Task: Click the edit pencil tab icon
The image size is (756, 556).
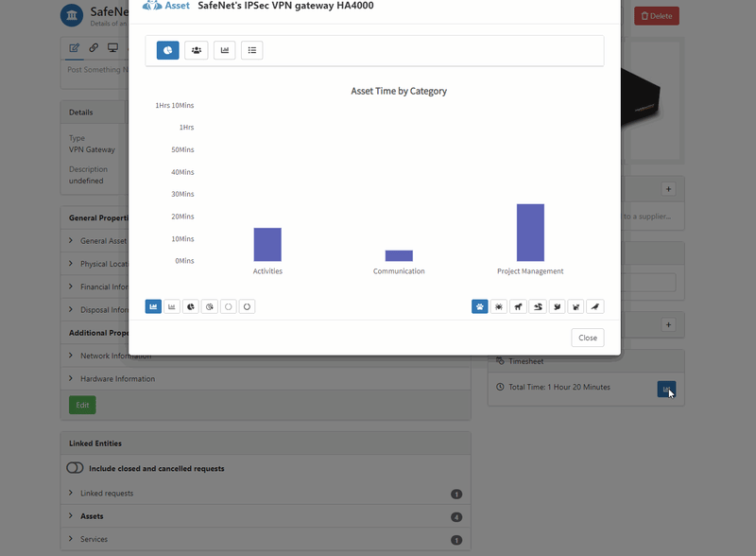Action: pyautogui.click(x=74, y=48)
